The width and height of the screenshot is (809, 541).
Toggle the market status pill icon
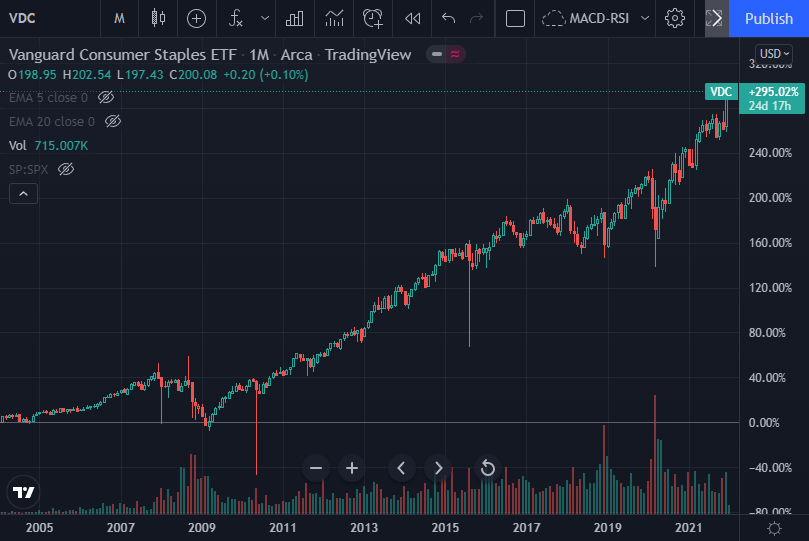(446, 54)
